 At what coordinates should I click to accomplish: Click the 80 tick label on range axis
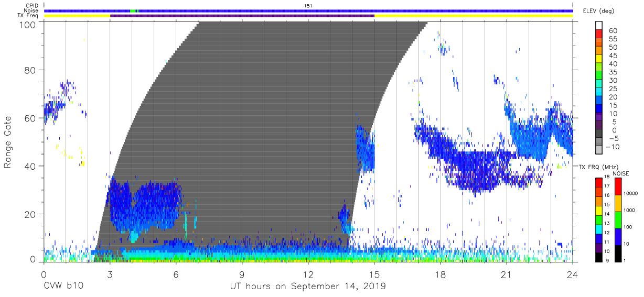point(31,70)
